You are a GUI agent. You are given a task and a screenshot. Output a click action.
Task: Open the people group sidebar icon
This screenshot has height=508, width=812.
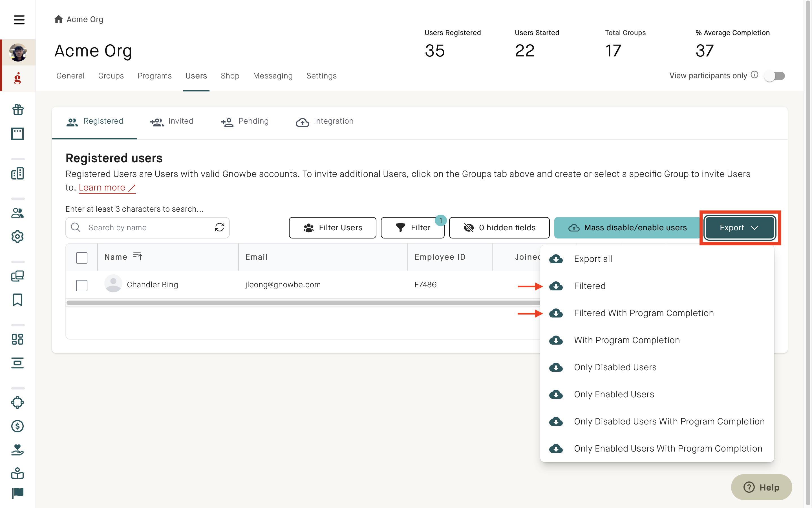click(x=18, y=213)
